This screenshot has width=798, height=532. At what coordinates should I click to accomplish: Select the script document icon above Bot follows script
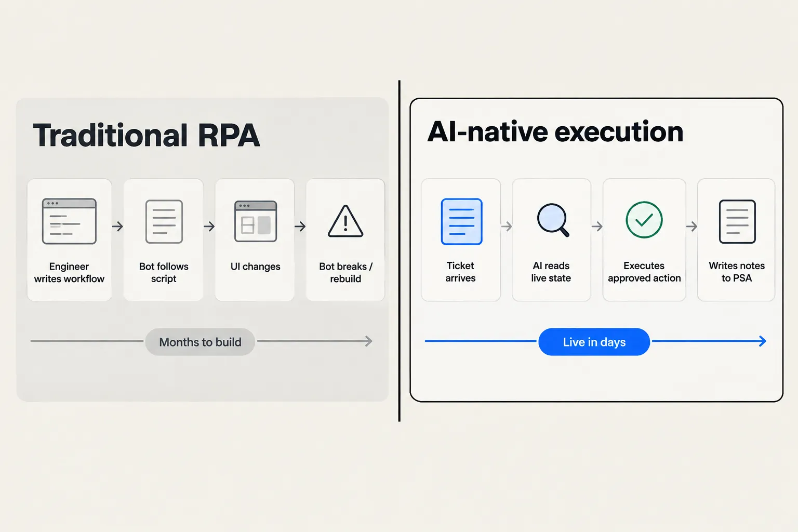[164, 222]
